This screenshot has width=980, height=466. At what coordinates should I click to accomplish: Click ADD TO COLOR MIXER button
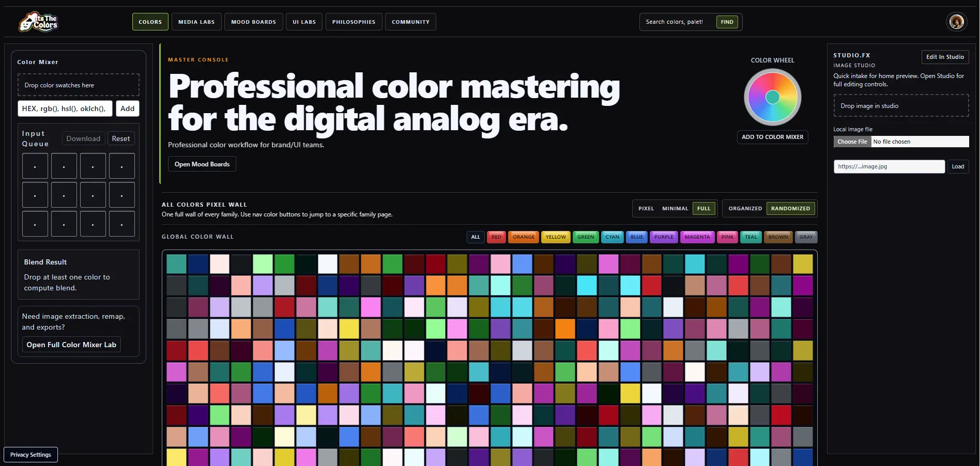pos(772,137)
